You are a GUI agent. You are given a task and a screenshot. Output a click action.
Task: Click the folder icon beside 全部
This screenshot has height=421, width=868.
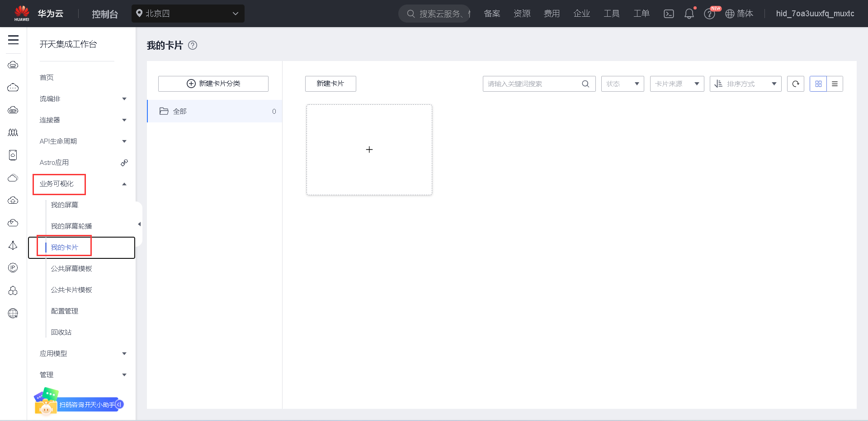coord(164,111)
